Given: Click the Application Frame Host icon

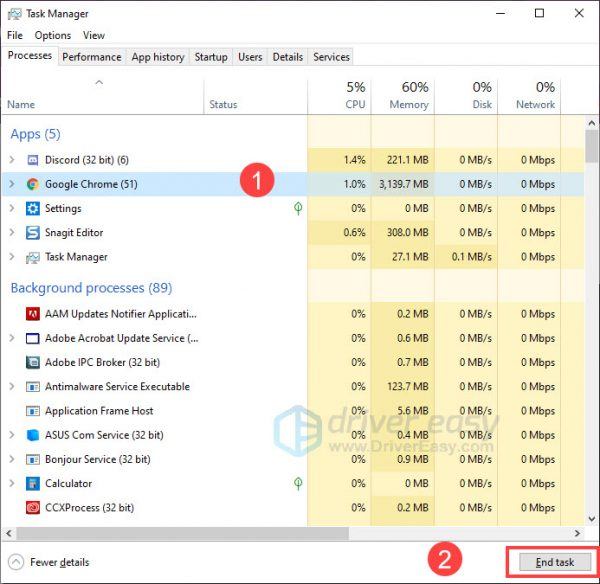Looking at the screenshot, I should 33,411.
